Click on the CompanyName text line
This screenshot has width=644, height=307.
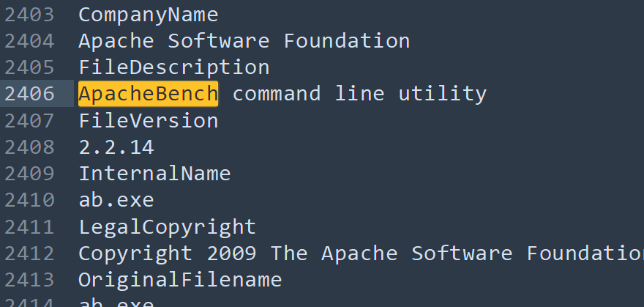(x=149, y=15)
